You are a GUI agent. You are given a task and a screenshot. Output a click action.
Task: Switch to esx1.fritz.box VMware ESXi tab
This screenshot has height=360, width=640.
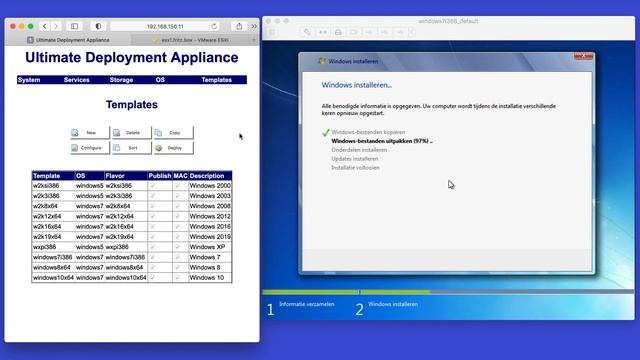[x=190, y=40]
